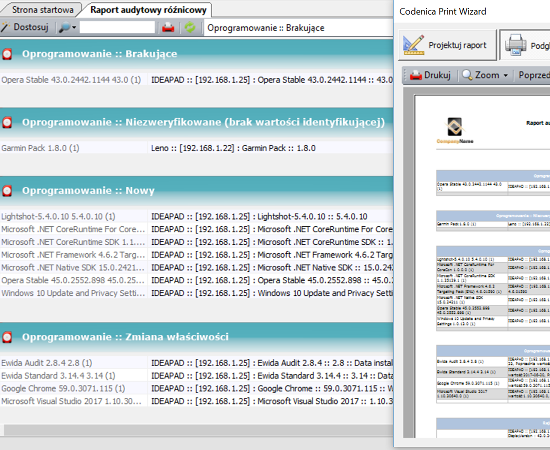Click the Dostosuj toolbar button
The width and height of the screenshot is (550, 450).
point(25,27)
